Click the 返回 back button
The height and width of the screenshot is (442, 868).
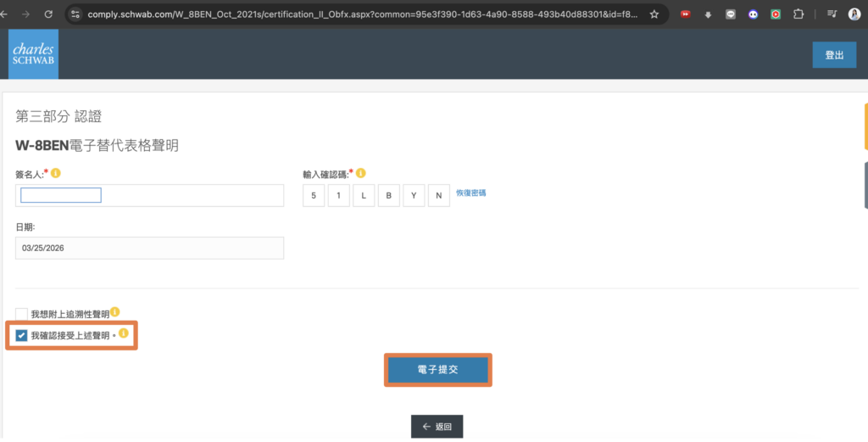437,427
